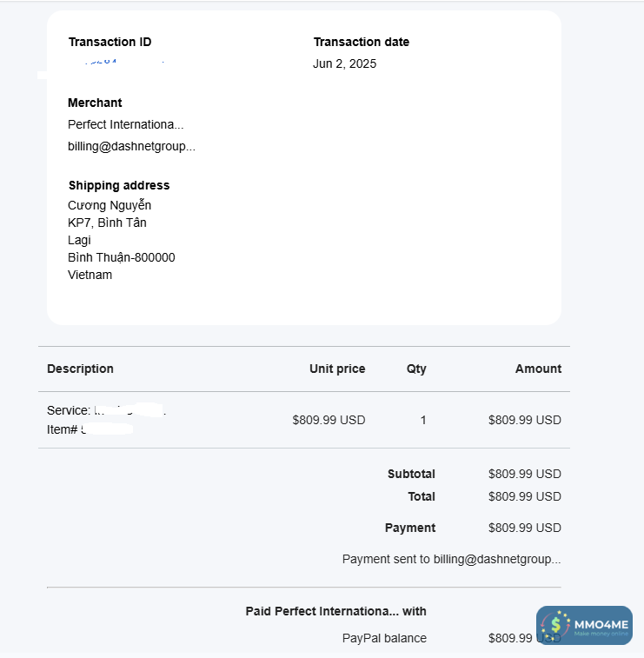Select the Service line item description
The height and width of the screenshot is (658, 644).
[x=105, y=410]
